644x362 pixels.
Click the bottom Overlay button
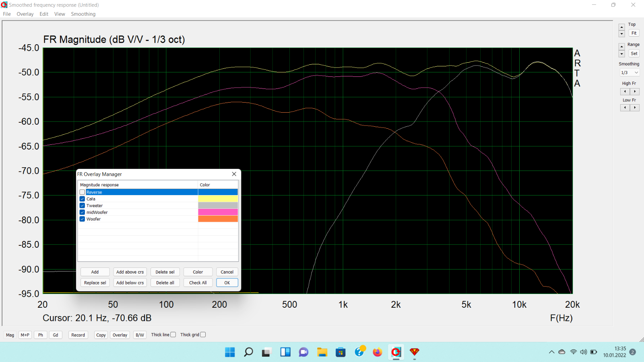coord(120,335)
